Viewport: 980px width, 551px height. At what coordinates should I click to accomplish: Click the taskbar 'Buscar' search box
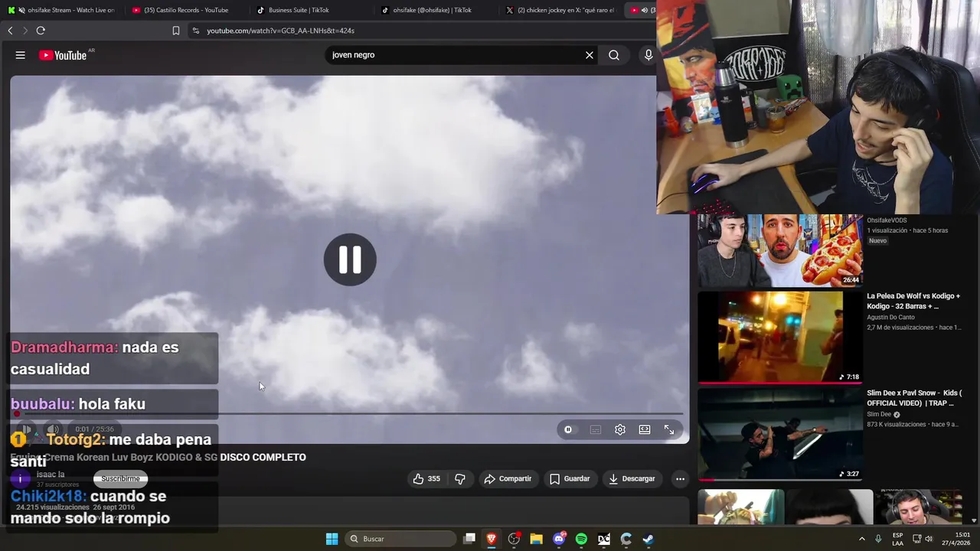point(401,539)
